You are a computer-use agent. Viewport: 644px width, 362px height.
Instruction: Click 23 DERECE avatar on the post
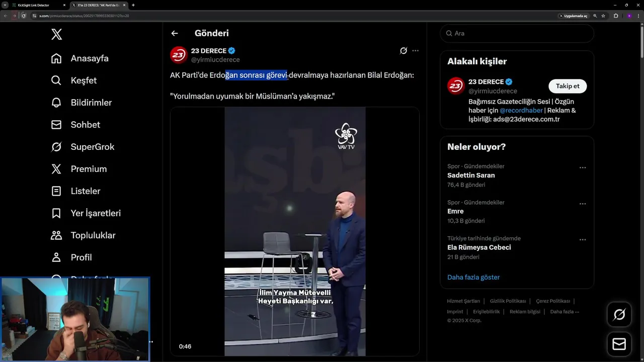pyautogui.click(x=179, y=55)
